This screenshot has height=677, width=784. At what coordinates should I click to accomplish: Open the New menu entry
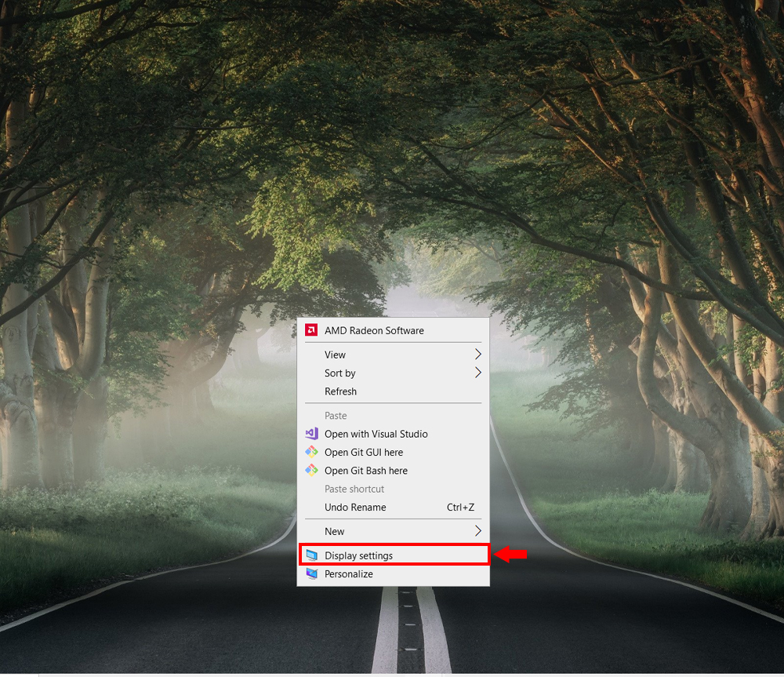(335, 531)
